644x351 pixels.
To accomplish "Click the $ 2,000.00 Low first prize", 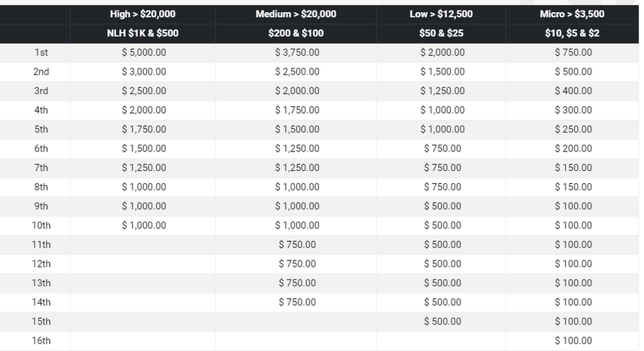I will (x=443, y=53).
